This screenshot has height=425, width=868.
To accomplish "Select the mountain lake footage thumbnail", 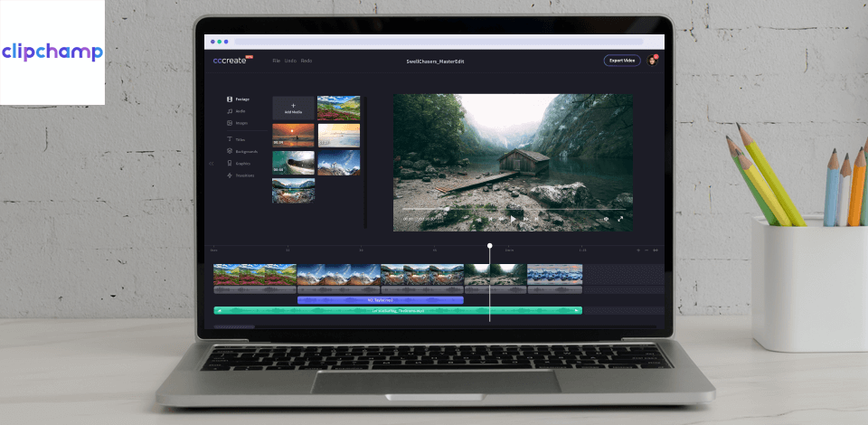I will click(293, 190).
